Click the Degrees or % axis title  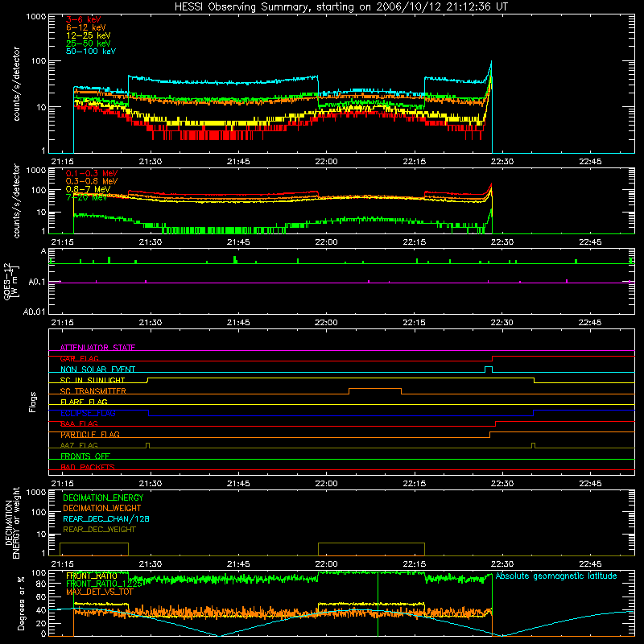21,603
